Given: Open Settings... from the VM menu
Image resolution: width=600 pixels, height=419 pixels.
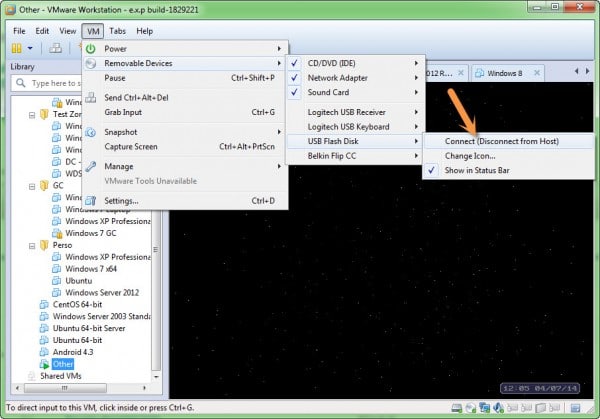Looking at the screenshot, I should coord(185,201).
